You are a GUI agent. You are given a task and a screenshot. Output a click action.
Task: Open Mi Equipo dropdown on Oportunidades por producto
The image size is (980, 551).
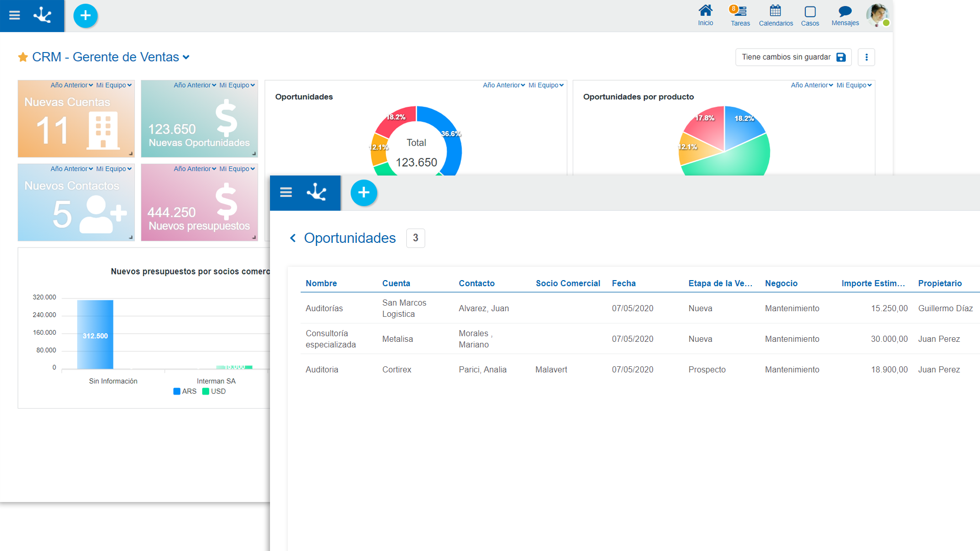pyautogui.click(x=854, y=85)
